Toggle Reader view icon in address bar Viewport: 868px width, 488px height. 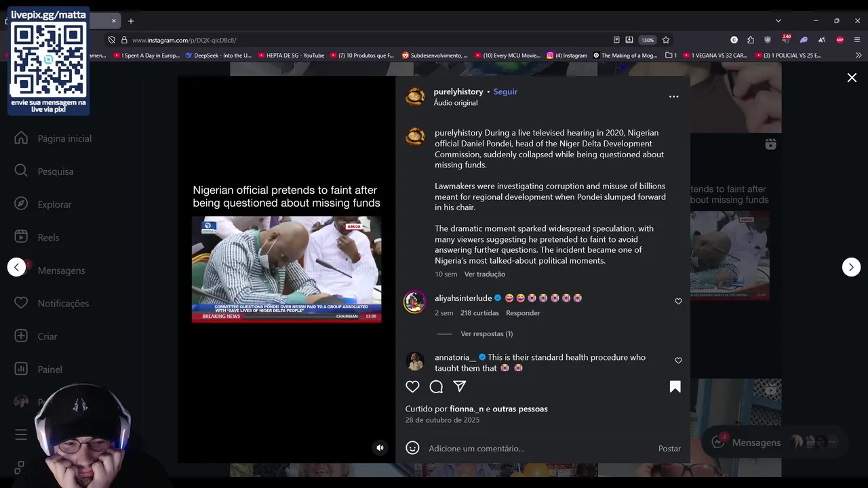[616, 40]
